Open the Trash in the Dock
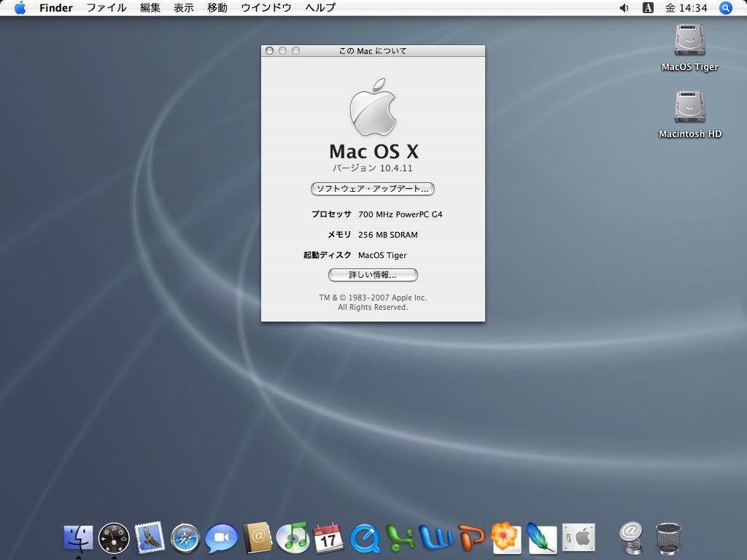 [x=668, y=539]
